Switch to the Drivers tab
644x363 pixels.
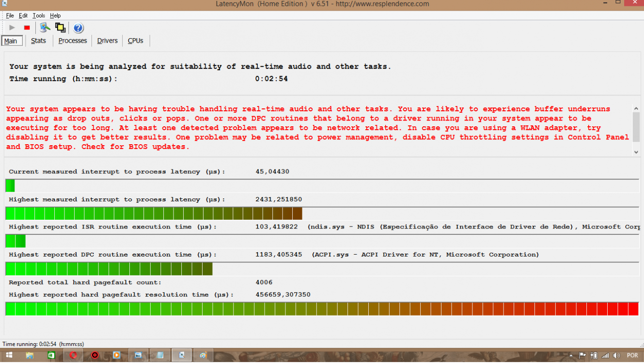coord(107,41)
